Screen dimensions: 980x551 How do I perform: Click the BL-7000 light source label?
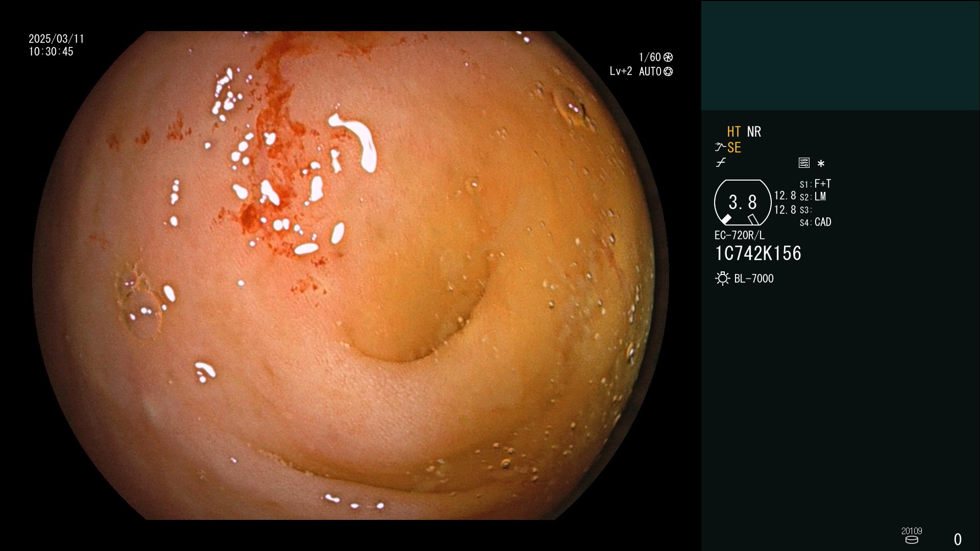click(754, 279)
